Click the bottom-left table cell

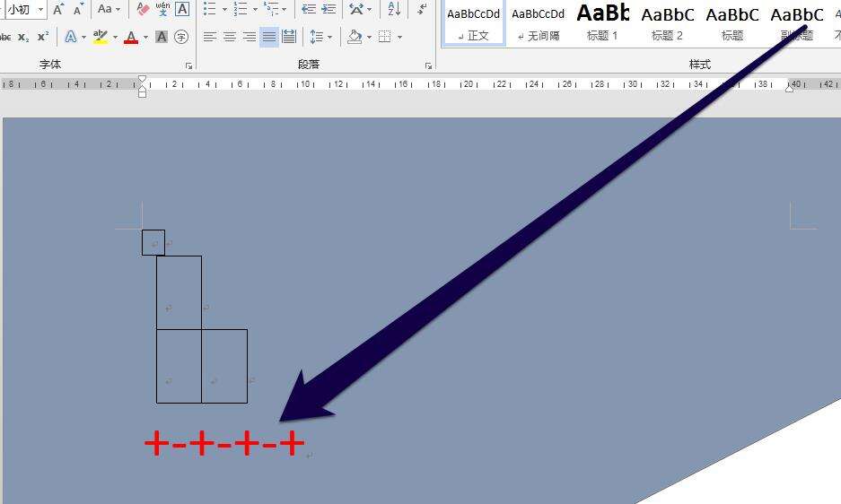pos(180,366)
